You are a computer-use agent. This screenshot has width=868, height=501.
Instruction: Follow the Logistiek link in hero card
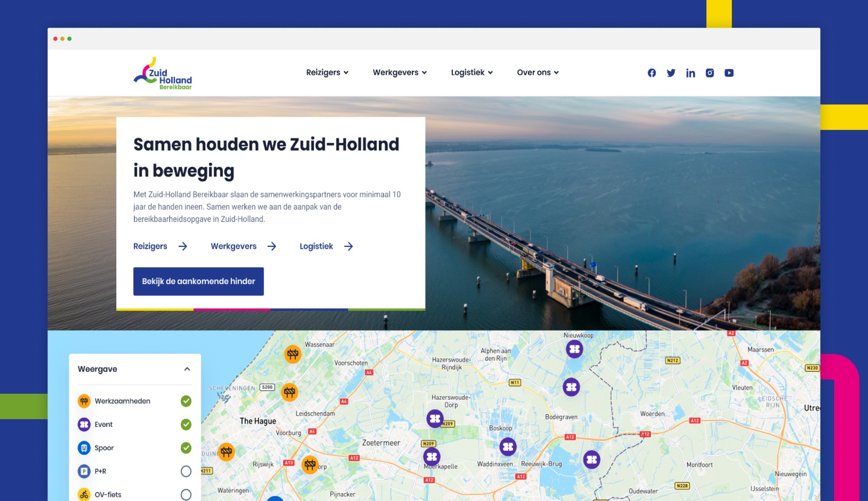[316, 246]
